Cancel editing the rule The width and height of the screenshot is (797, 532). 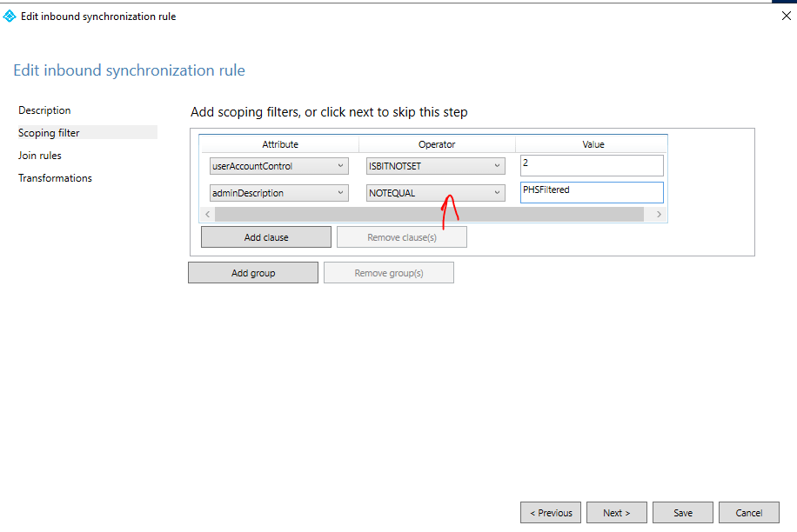pyautogui.click(x=748, y=512)
